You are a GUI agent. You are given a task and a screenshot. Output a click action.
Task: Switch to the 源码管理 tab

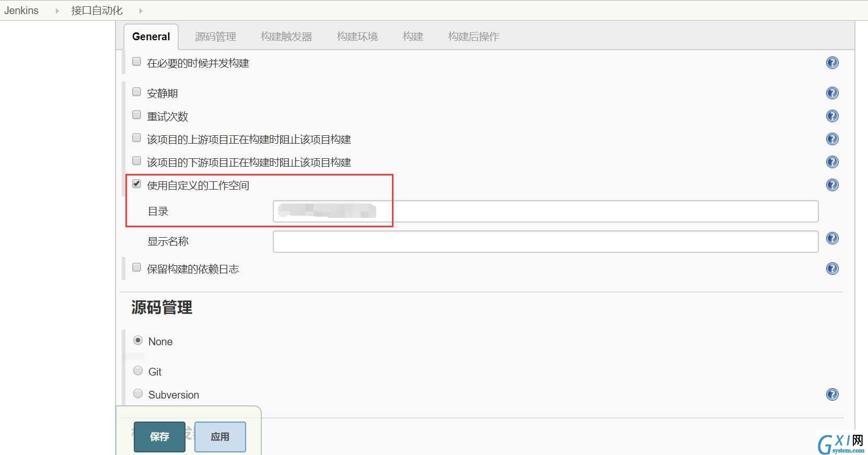pyautogui.click(x=215, y=37)
